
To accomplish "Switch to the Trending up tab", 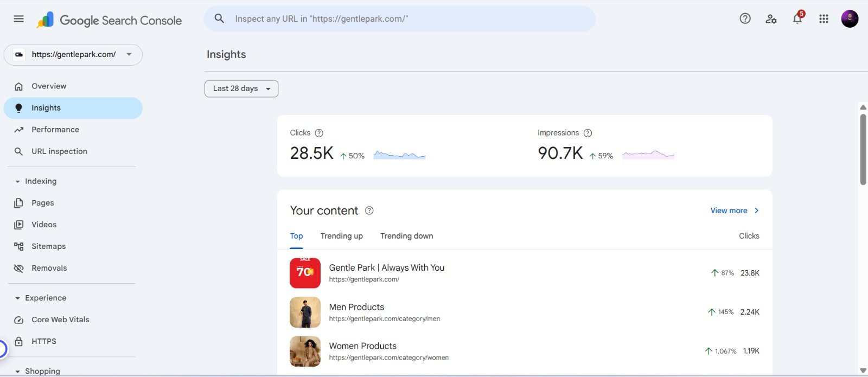I will pos(342,236).
